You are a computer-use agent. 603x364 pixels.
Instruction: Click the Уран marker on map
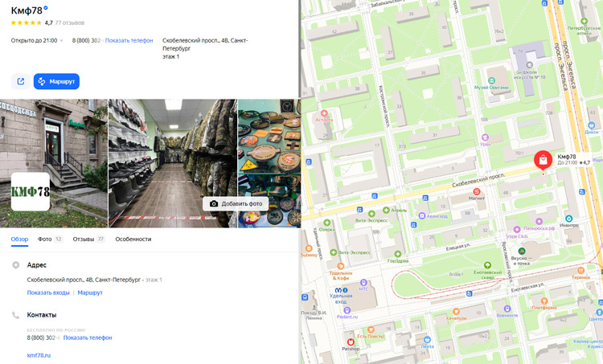(485, 137)
